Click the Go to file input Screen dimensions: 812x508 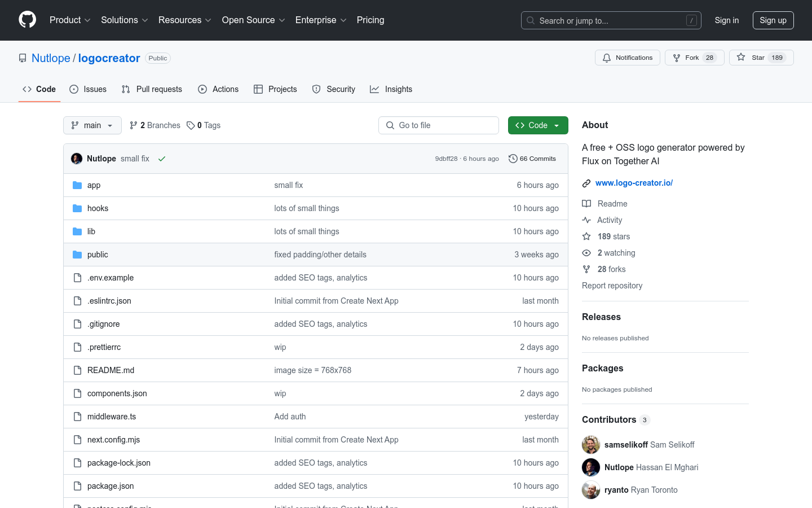tap(439, 125)
